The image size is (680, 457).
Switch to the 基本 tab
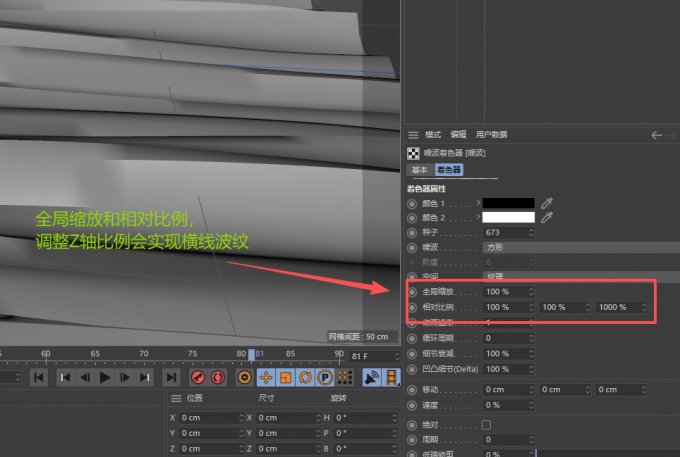(419, 170)
